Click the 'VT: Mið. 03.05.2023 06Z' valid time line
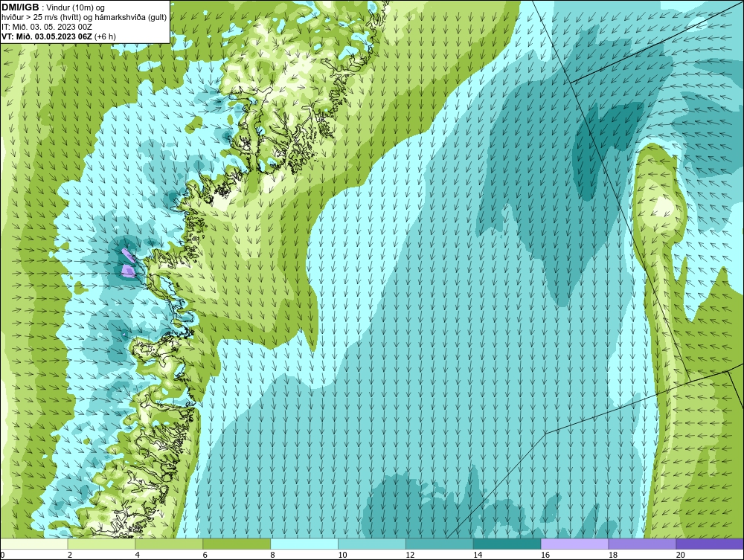Viewport: 744px width, 560px height. point(59,36)
